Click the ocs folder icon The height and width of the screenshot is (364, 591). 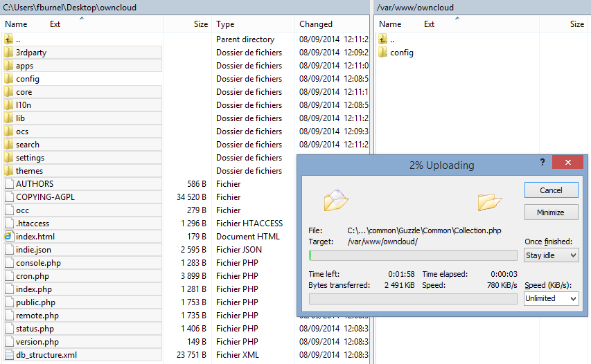pyautogui.click(x=9, y=131)
